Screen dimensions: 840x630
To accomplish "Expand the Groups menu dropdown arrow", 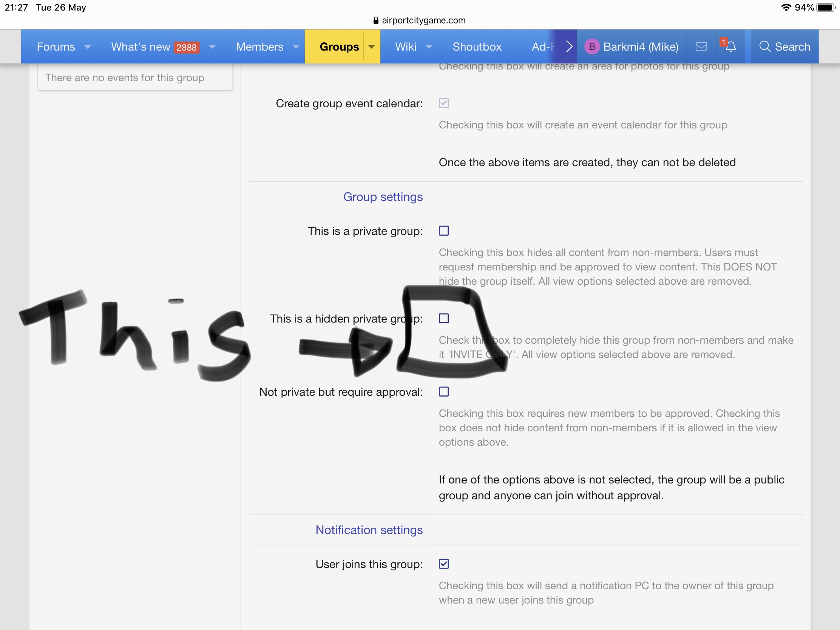I will click(372, 47).
